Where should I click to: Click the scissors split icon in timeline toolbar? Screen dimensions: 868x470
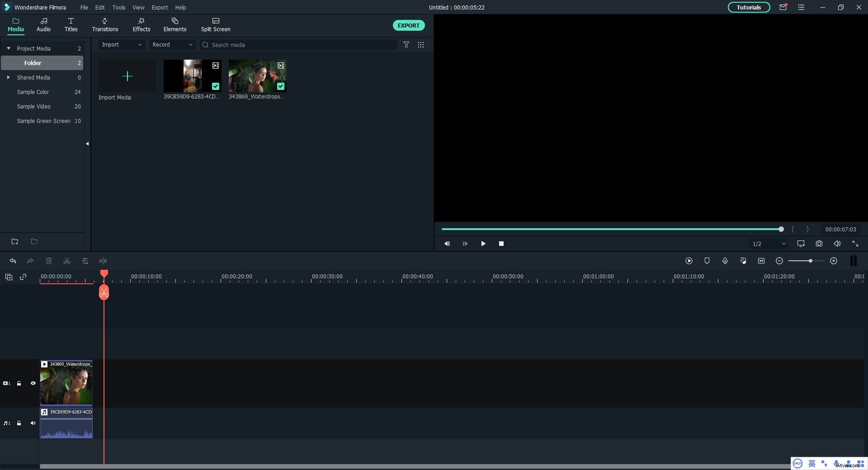click(67, 261)
